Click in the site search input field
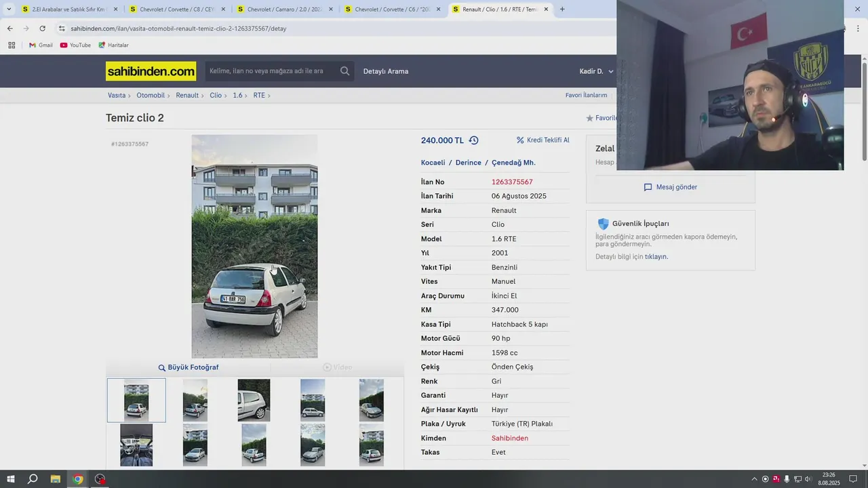This screenshot has width=868, height=488. click(272, 71)
